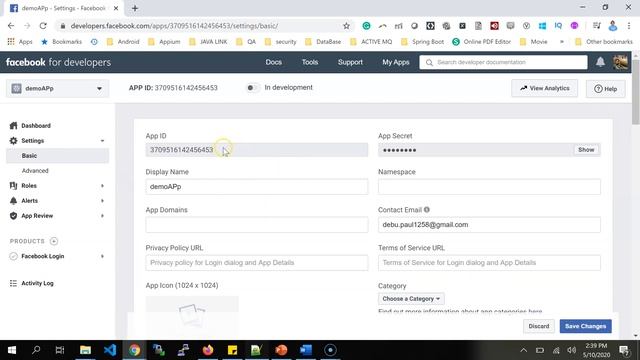Click the Chrome address bar URL
This screenshot has width=640, height=360.
coord(174,26)
